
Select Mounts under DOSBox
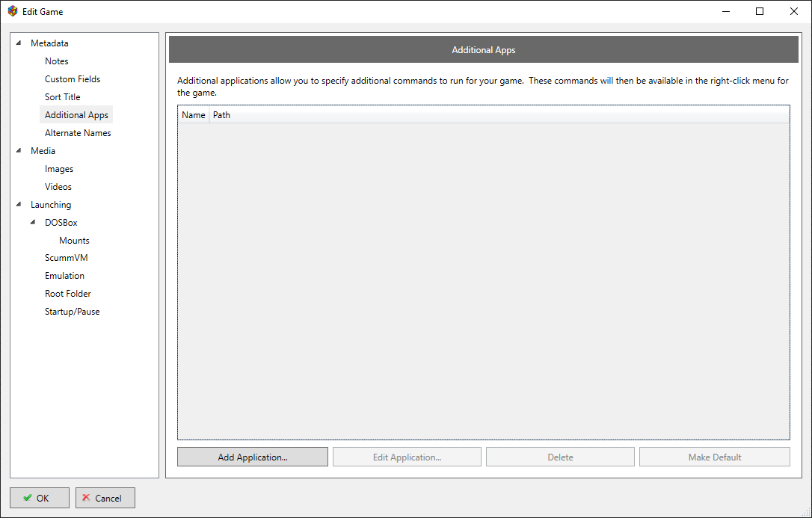(x=74, y=241)
